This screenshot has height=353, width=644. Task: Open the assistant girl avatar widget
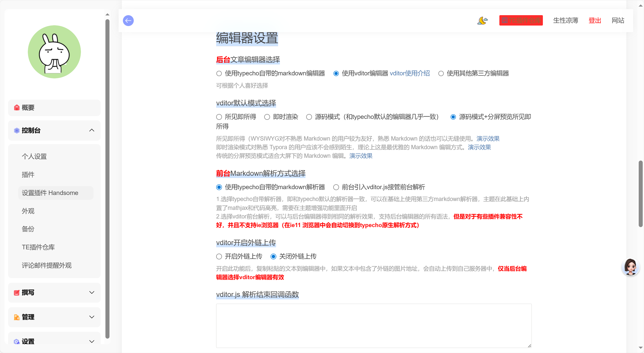click(x=630, y=267)
